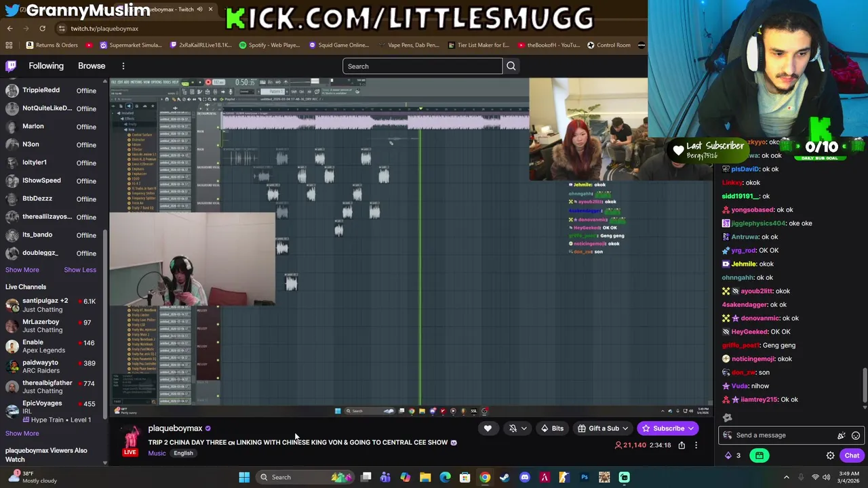
Task: Select BtbDezzz in followed channels
Action: click(x=51, y=199)
